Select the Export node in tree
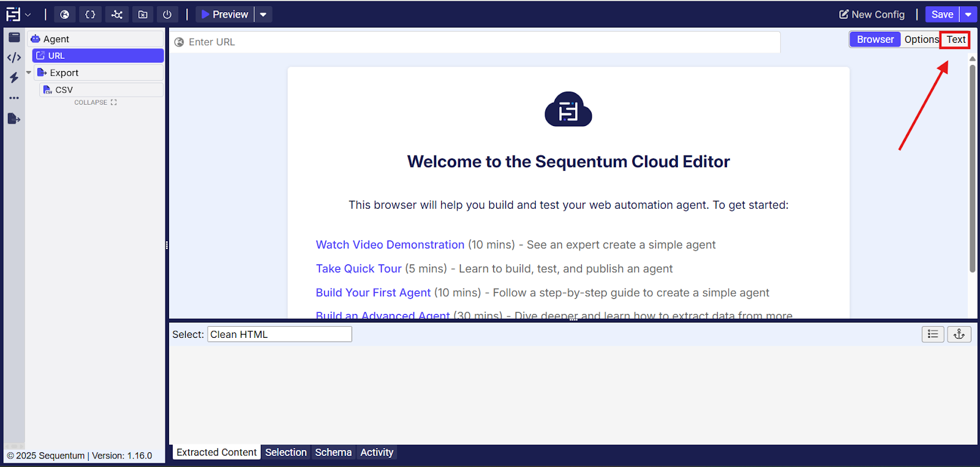980x467 pixels. [x=99, y=73]
